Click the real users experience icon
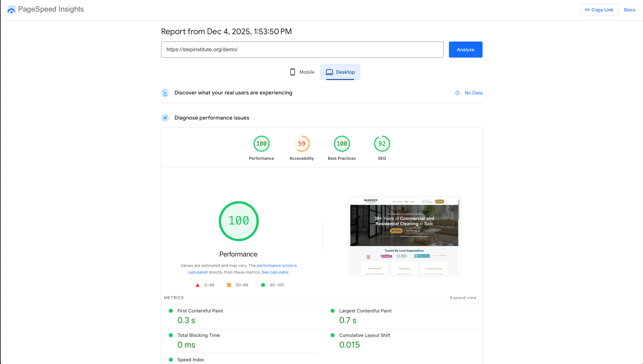Viewport: 643px width, 364px height. point(165,93)
